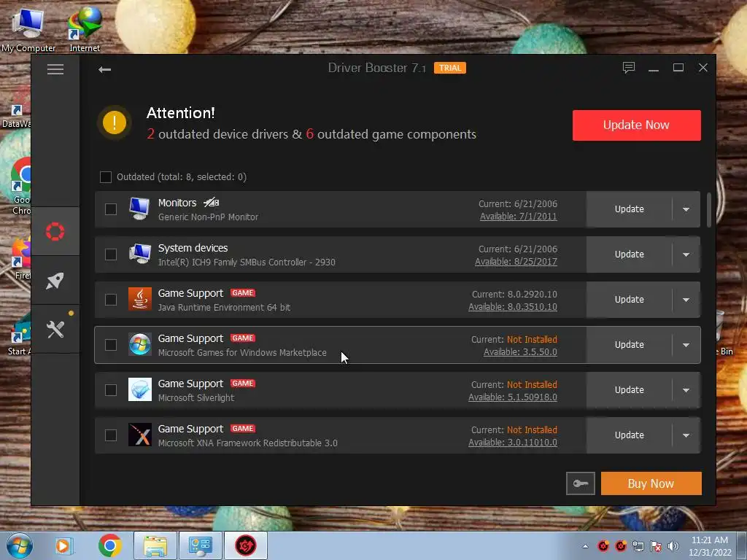747x560 pixels.
Task: Click Windows Start button on taskbar
Action: tap(20, 545)
